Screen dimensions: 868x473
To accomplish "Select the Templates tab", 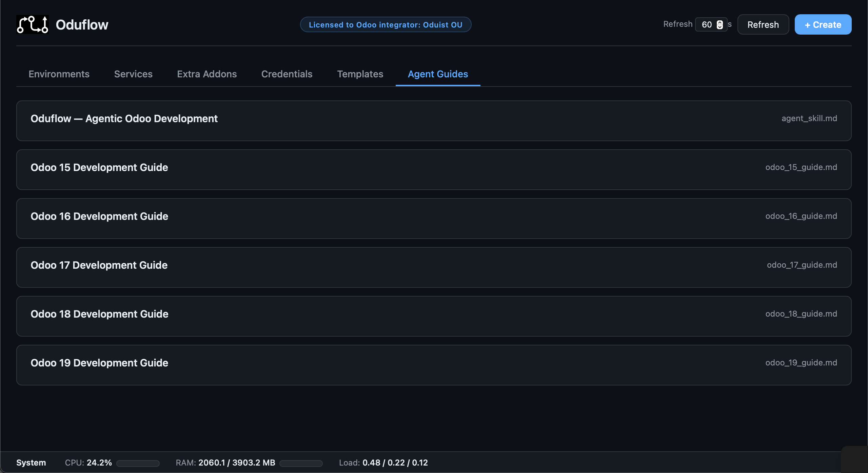I will coord(360,74).
